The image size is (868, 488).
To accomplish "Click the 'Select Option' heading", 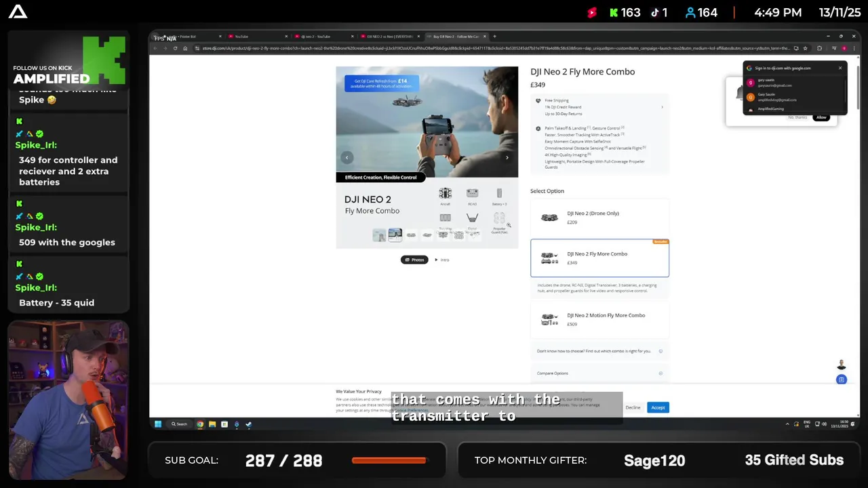I will click(547, 191).
